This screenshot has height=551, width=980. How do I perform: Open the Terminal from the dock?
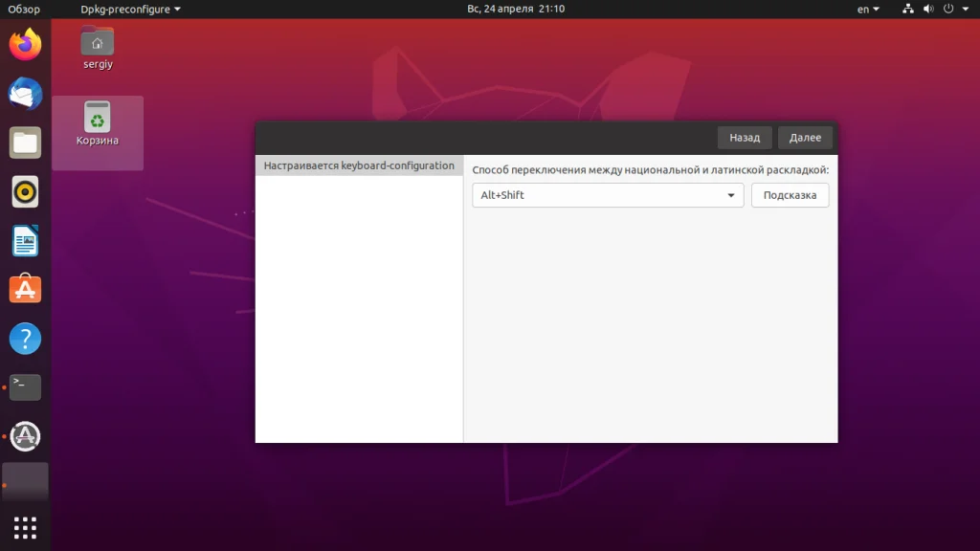[x=24, y=386]
